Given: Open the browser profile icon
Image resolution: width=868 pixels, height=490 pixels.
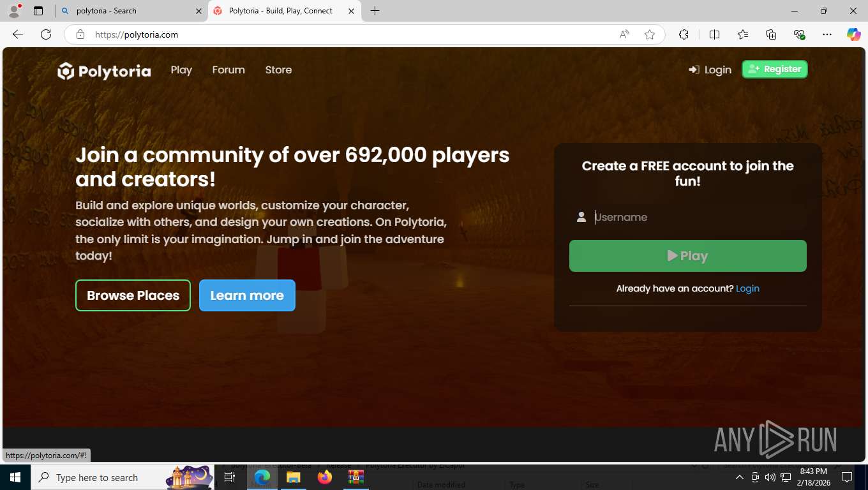Looking at the screenshot, I should [x=14, y=11].
